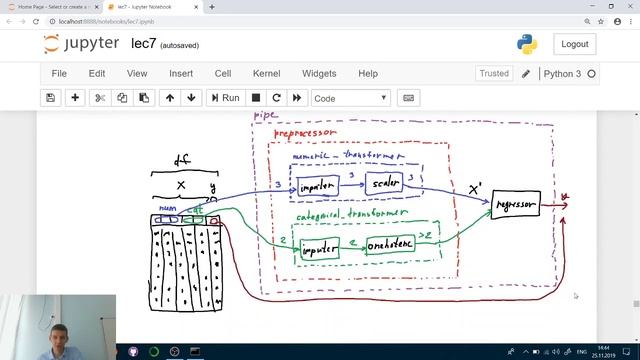Close the Home Page browser tab

coord(97,7)
